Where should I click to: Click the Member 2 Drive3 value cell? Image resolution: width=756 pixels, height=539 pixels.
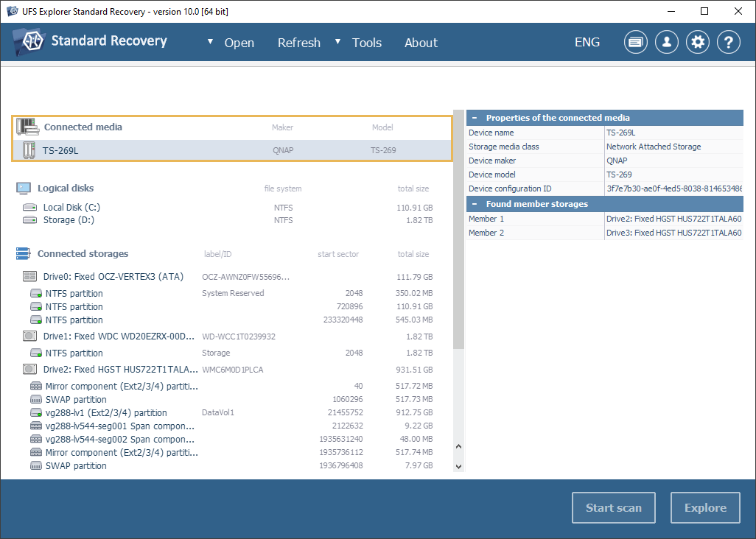[x=673, y=233]
